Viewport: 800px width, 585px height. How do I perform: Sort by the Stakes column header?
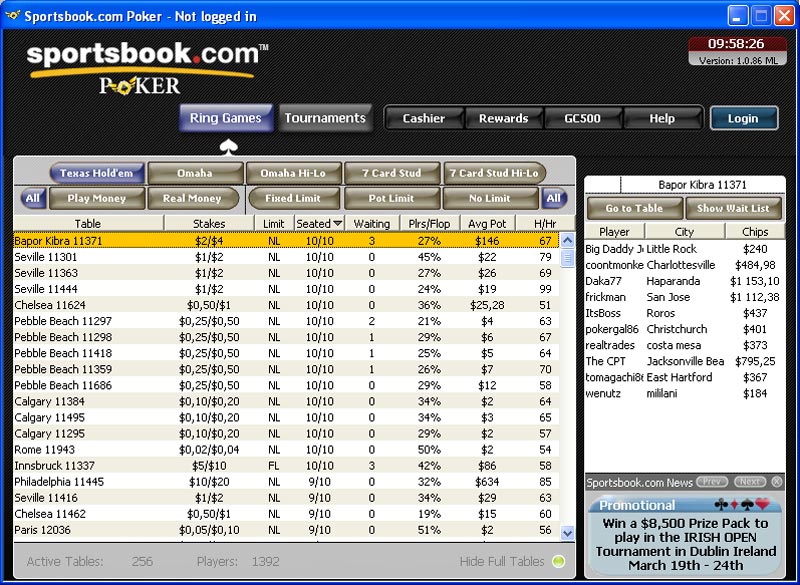pyautogui.click(x=209, y=223)
